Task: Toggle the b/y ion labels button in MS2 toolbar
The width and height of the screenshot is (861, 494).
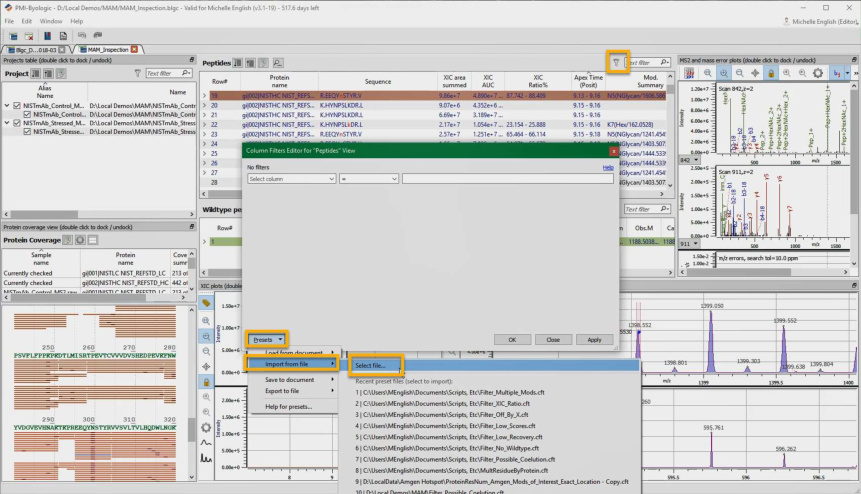Action: 837,73
